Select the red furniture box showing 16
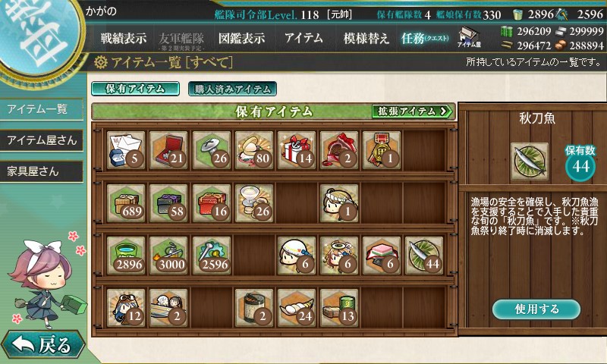 [x=212, y=202]
